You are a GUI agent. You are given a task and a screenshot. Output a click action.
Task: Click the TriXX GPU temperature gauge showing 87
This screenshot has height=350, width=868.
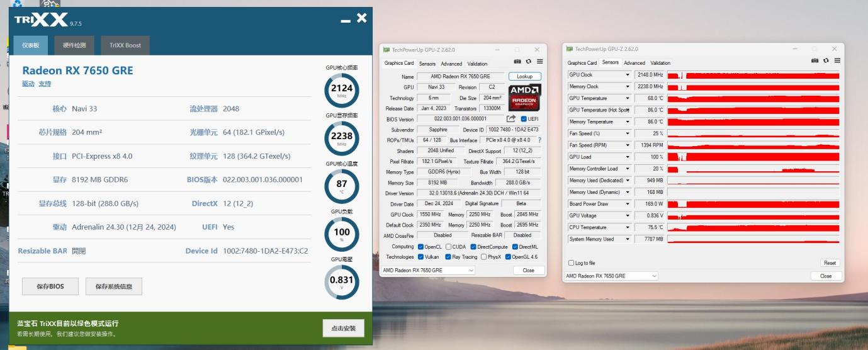click(x=342, y=186)
